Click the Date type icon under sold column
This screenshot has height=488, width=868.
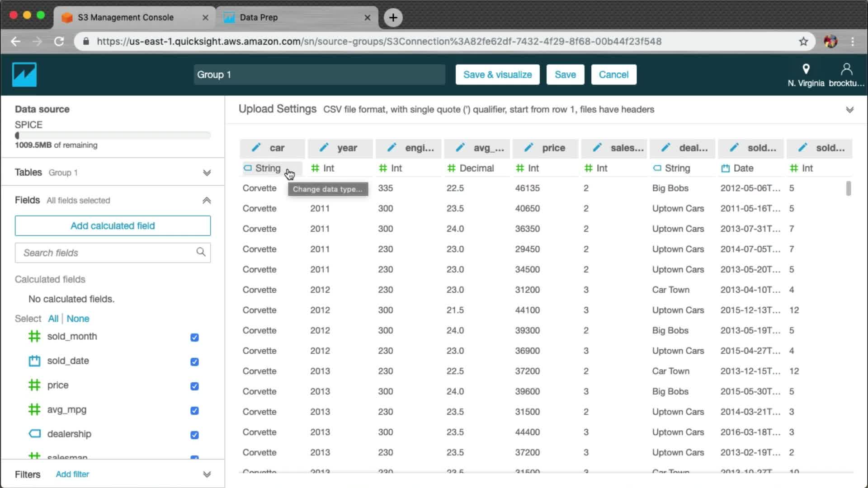click(x=726, y=169)
